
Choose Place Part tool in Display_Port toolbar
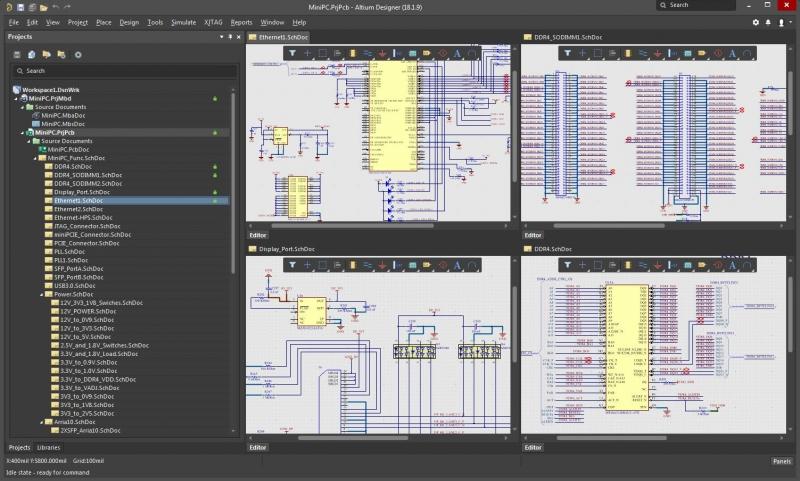pos(353,265)
